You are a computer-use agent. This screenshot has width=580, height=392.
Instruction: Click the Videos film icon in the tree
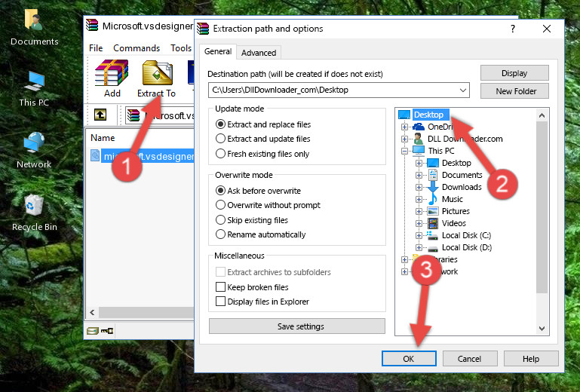[433, 223]
